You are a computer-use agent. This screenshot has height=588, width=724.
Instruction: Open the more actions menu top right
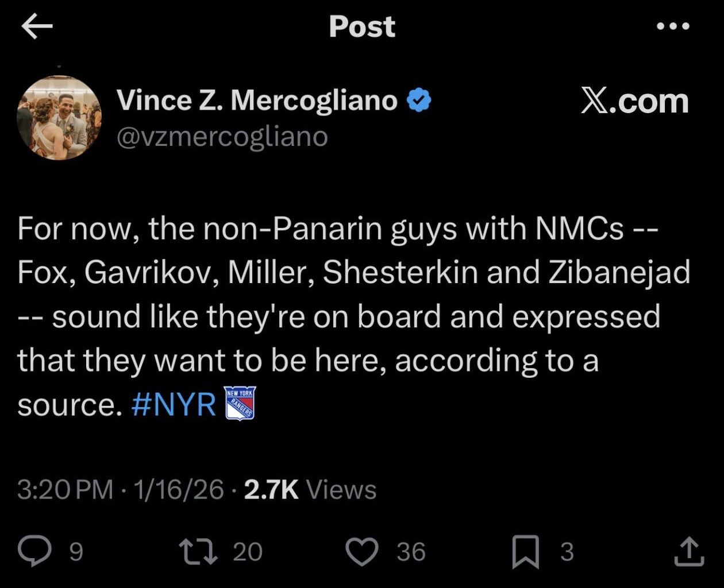click(673, 25)
